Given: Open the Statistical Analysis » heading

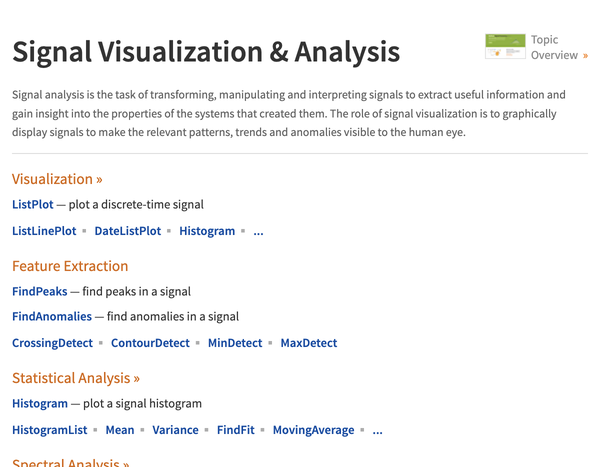Looking at the screenshot, I should [x=76, y=378].
